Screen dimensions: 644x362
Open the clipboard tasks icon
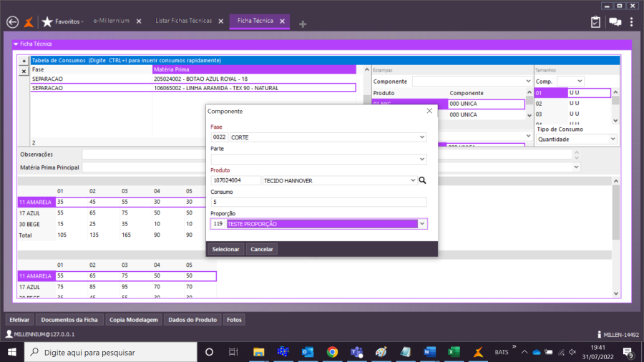[595, 21]
